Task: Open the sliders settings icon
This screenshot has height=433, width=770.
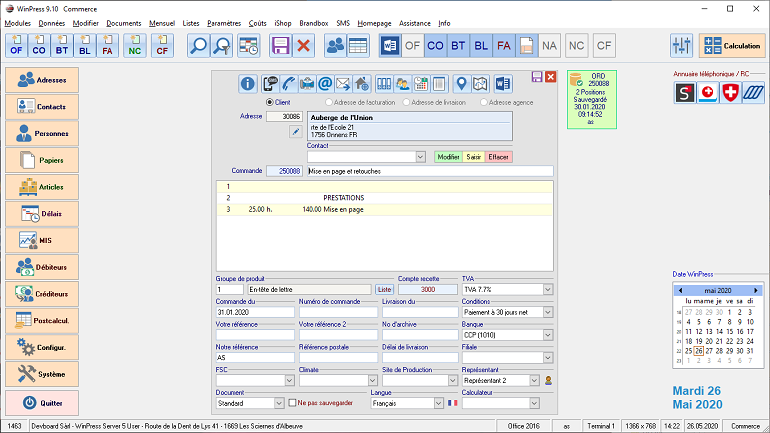Action: pyautogui.click(x=682, y=46)
